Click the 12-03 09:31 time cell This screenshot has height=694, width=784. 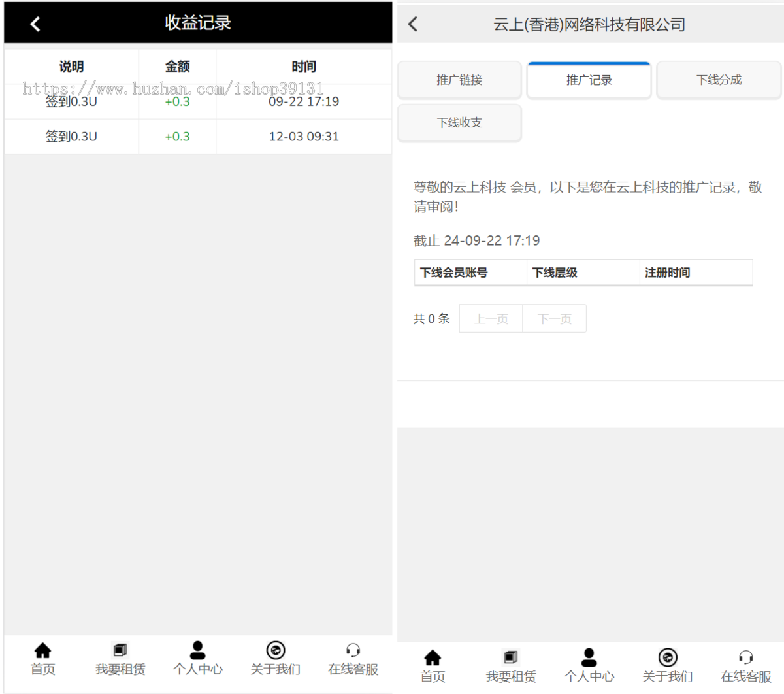pos(304,137)
